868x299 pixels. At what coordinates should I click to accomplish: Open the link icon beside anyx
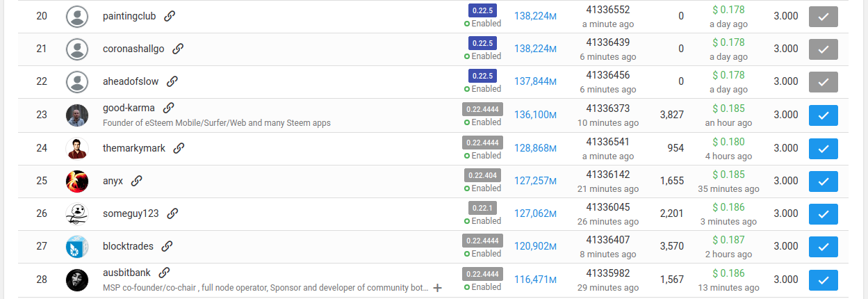(x=137, y=181)
